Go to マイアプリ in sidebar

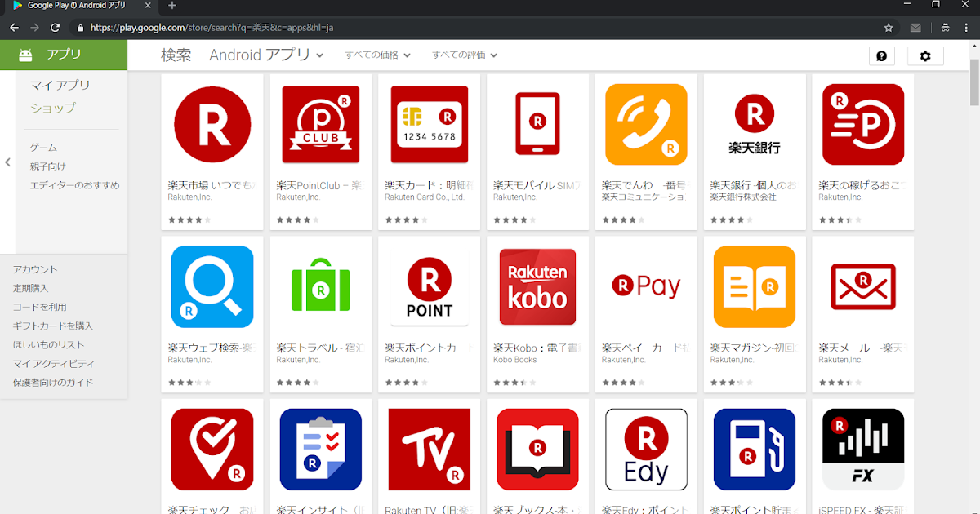(60, 86)
